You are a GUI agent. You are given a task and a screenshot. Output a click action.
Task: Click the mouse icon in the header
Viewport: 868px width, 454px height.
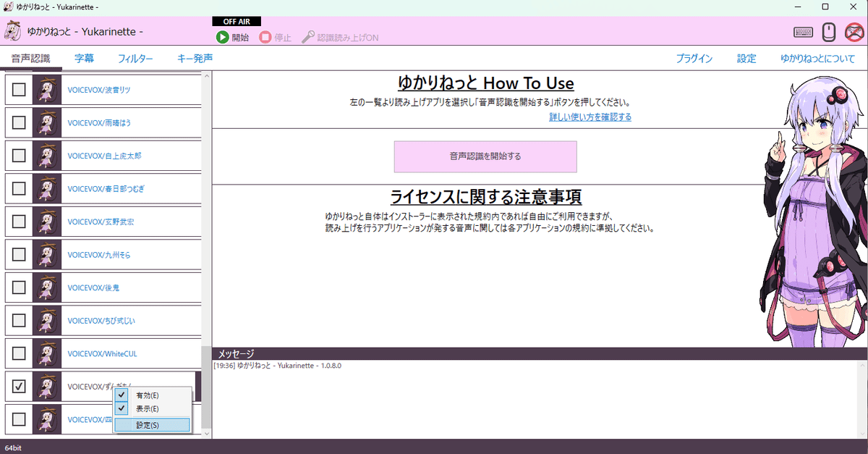pyautogui.click(x=829, y=32)
